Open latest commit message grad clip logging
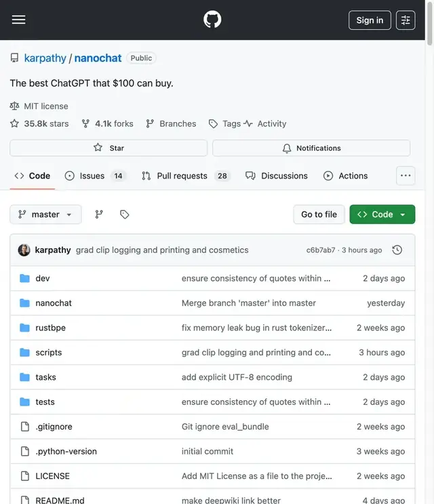The image size is (434, 504). point(162,250)
